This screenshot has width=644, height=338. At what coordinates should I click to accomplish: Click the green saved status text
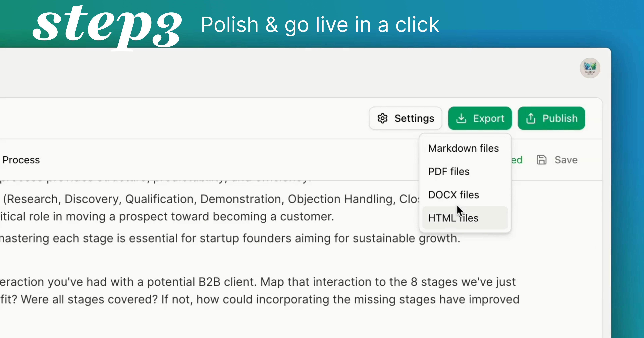pyautogui.click(x=517, y=160)
